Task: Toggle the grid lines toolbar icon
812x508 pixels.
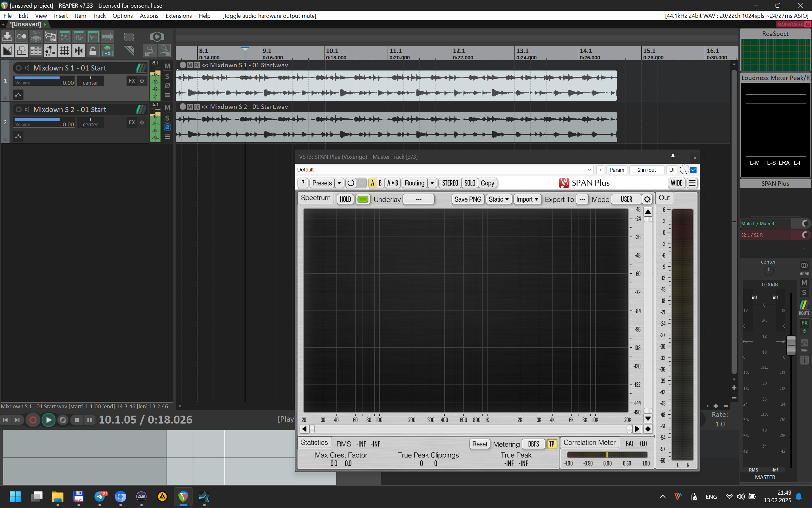Action: pos(64,51)
